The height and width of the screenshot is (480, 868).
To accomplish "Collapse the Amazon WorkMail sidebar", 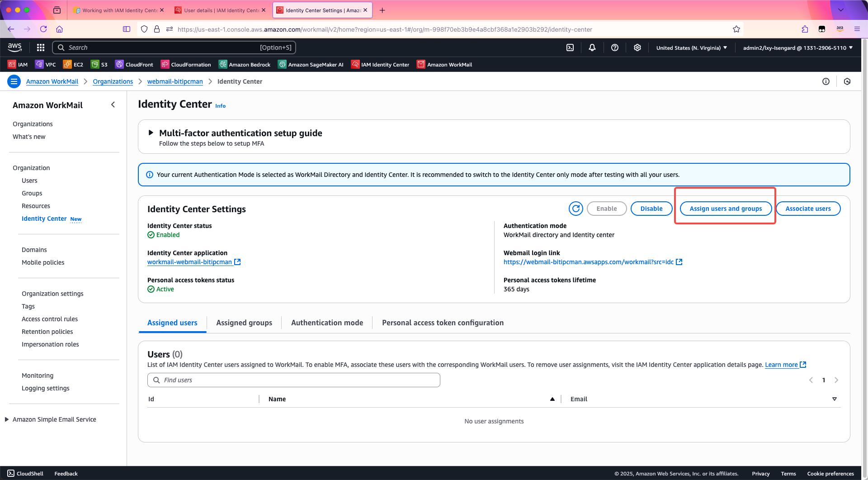I will click(113, 105).
